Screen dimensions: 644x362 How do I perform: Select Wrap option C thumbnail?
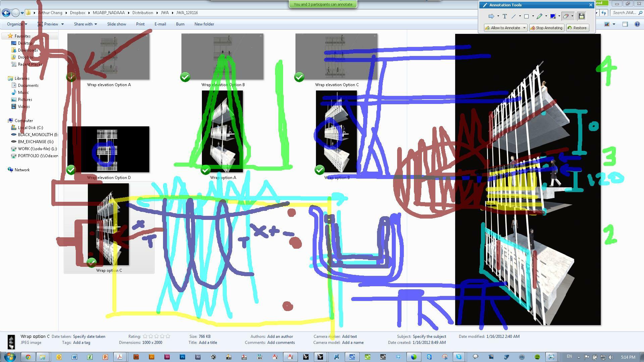coord(108,224)
